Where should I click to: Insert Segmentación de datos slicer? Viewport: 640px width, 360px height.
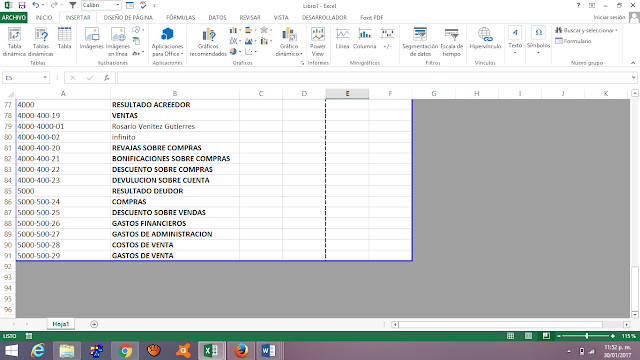pos(420,42)
